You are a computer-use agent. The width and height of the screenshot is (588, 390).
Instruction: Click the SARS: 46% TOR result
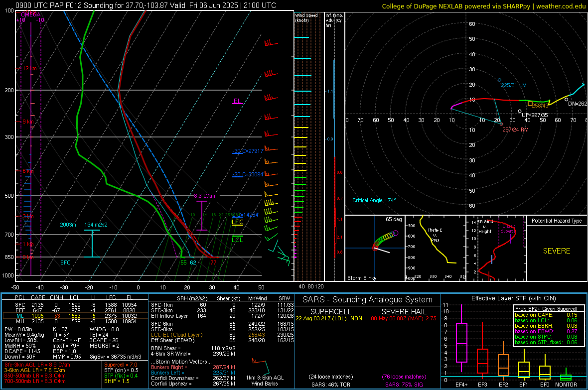tap(331, 385)
